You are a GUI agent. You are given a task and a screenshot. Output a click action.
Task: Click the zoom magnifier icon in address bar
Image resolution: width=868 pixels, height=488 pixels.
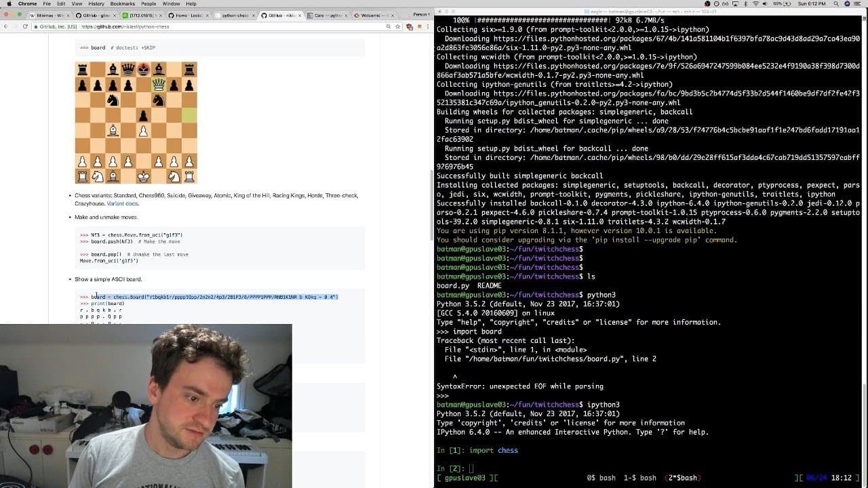(389, 26)
